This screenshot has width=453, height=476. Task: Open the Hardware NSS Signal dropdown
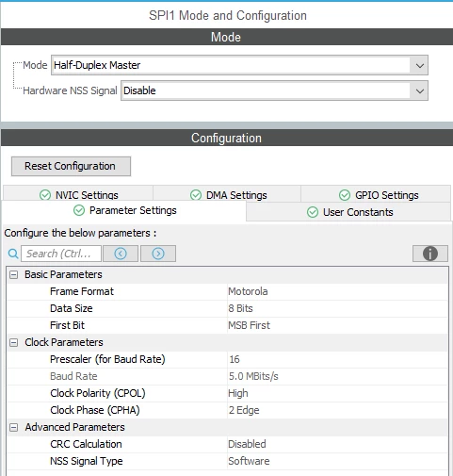coord(274,90)
